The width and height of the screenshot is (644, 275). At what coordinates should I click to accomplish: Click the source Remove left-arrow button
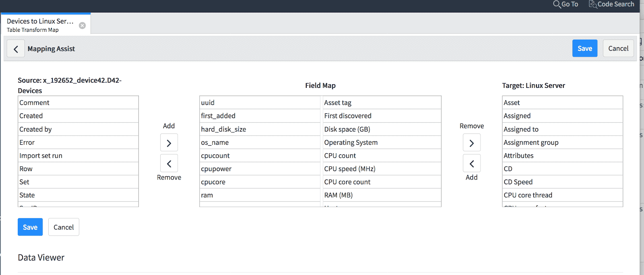point(169,164)
